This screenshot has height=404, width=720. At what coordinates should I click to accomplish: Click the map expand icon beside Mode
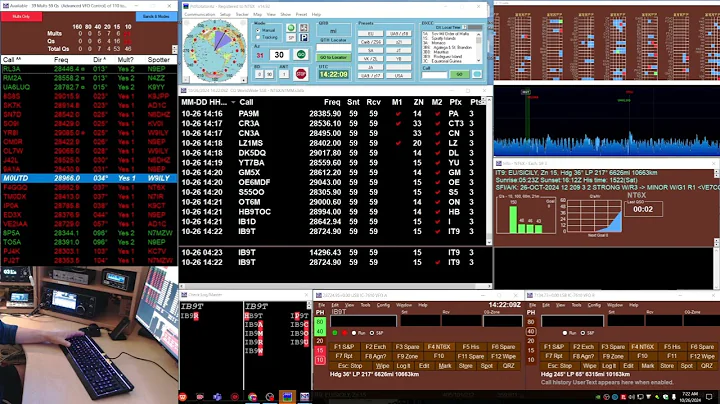[304, 28]
